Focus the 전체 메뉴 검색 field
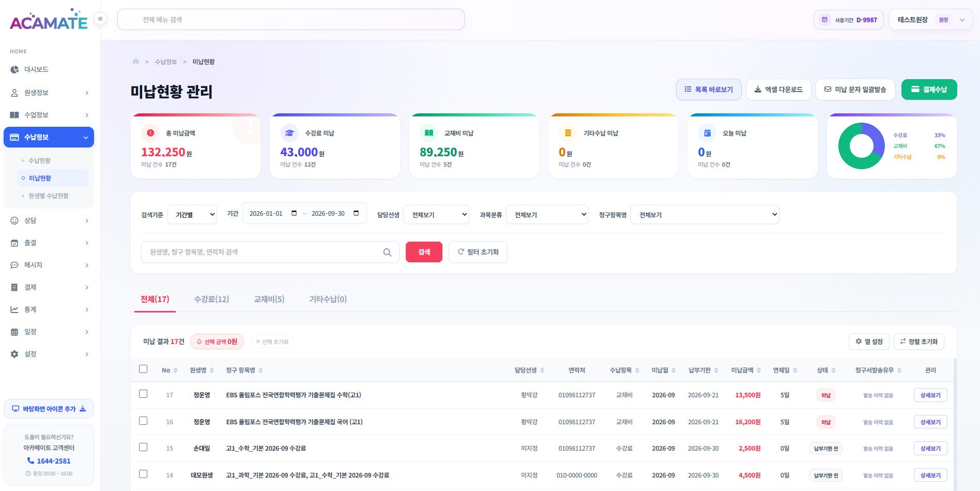980x491 pixels. (x=291, y=20)
